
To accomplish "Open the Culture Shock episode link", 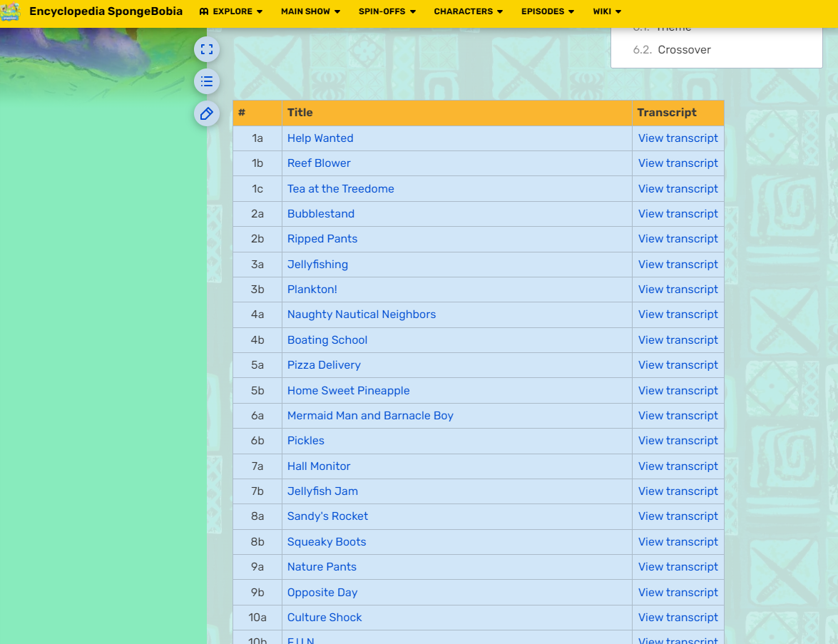I will pyautogui.click(x=325, y=618).
